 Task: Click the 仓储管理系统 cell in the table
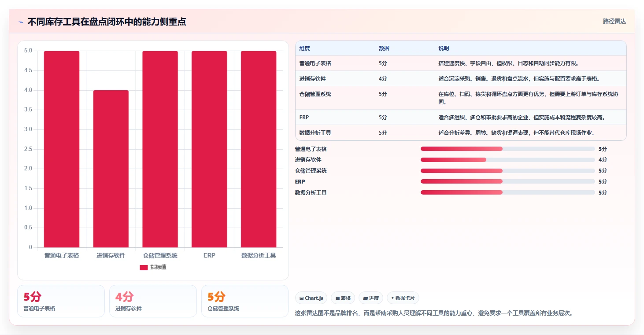click(315, 94)
